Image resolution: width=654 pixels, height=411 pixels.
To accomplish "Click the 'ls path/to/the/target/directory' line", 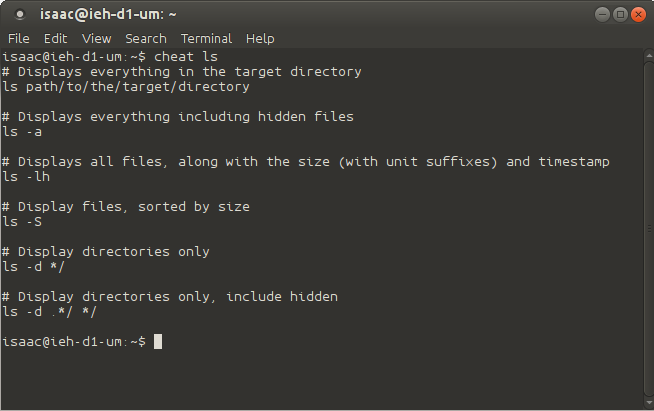I will pyautogui.click(x=126, y=87).
